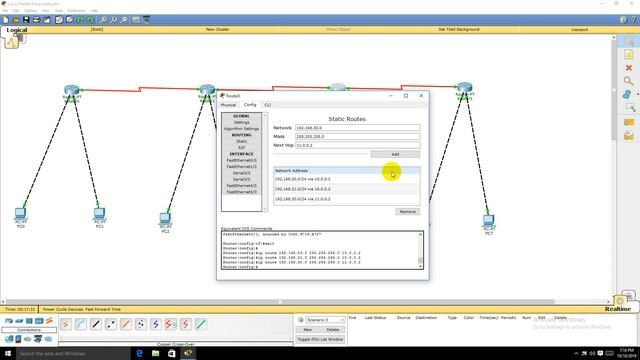Click the Mask input field
Screen dimensions: 640x360
358,136
